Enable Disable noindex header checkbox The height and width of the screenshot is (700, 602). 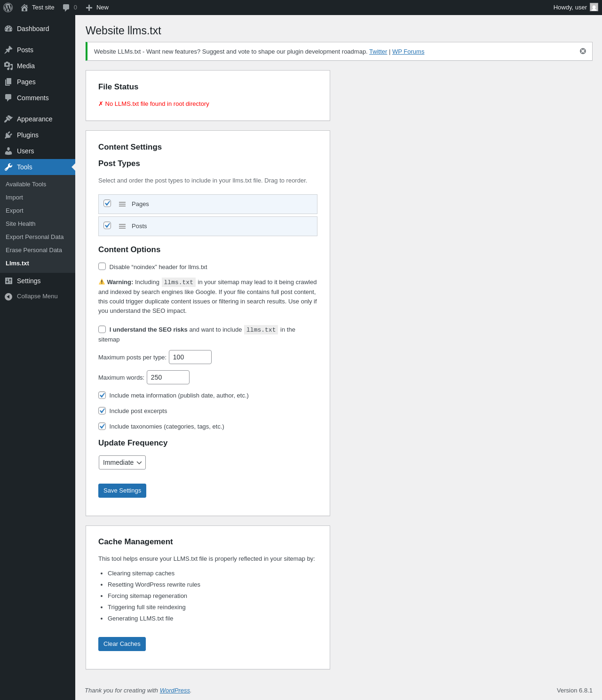(x=102, y=266)
